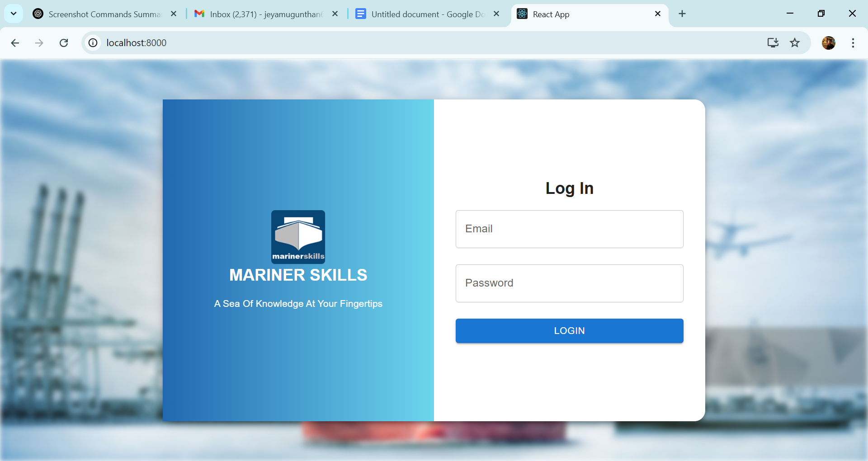Switch to Untitled document Google Docs tab
Screen dimensions: 868x461
click(425, 14)
